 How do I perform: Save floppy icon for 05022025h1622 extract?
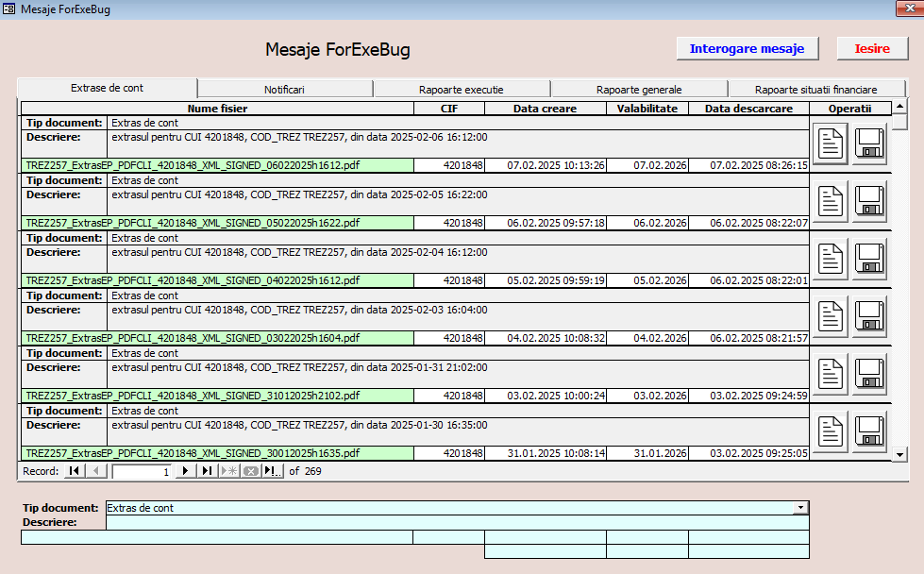click(869, 202)
